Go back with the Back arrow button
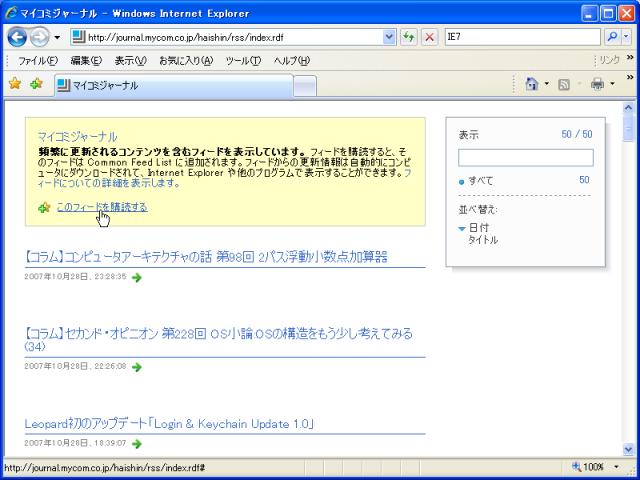 (x=17, y=37)
